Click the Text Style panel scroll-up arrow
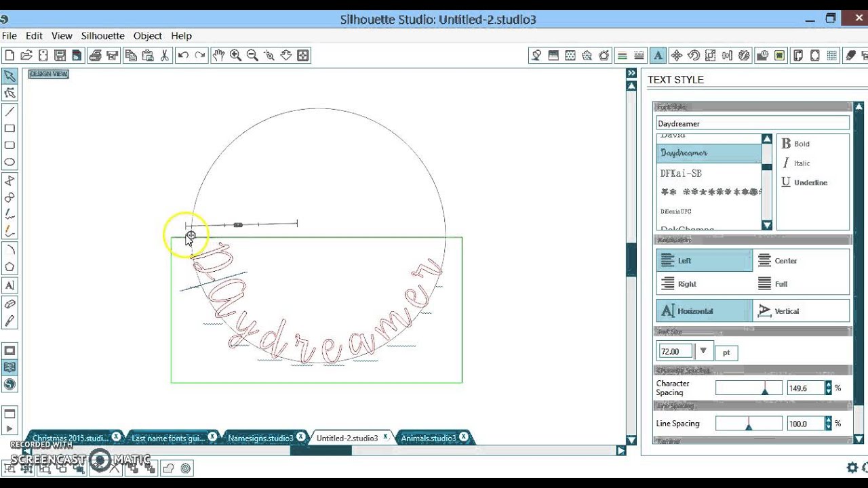 [859, 107]
